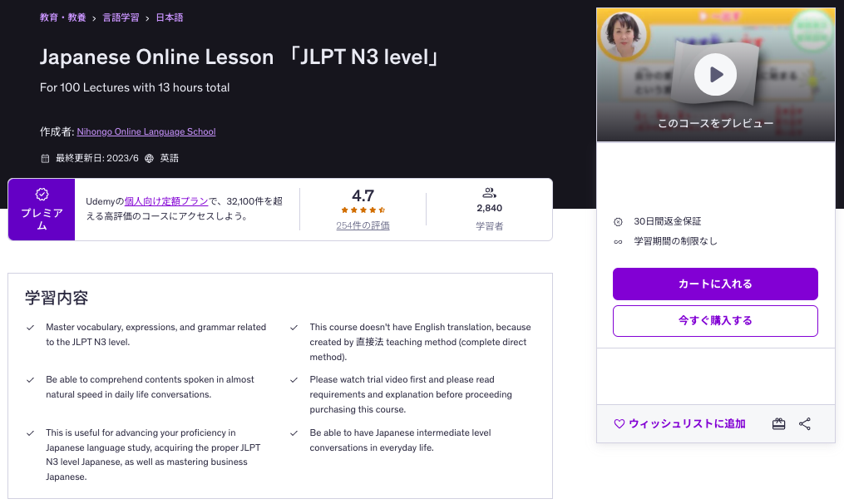Click the globe language icon
The height and width of the screenshot is (504, 844).
149,158
